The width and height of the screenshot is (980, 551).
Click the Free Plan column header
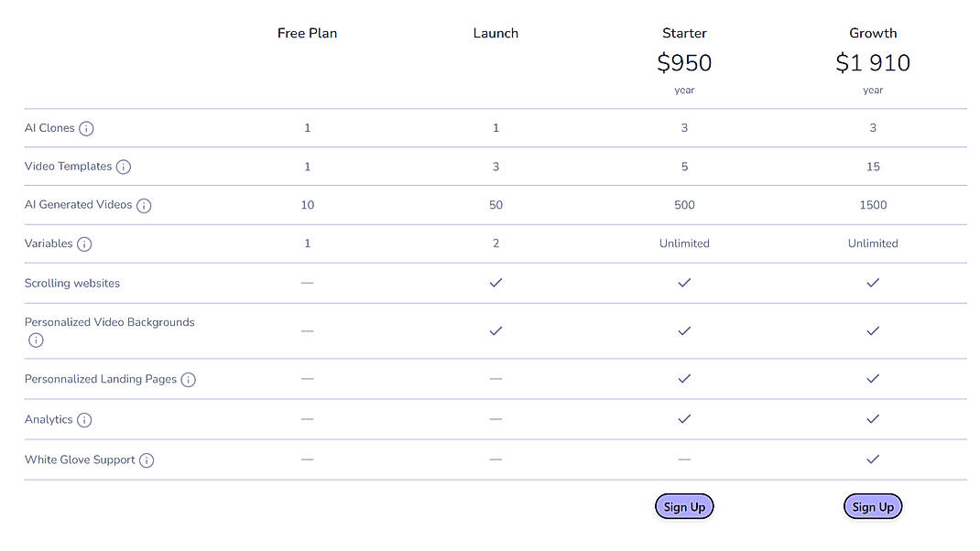point(307,33)
